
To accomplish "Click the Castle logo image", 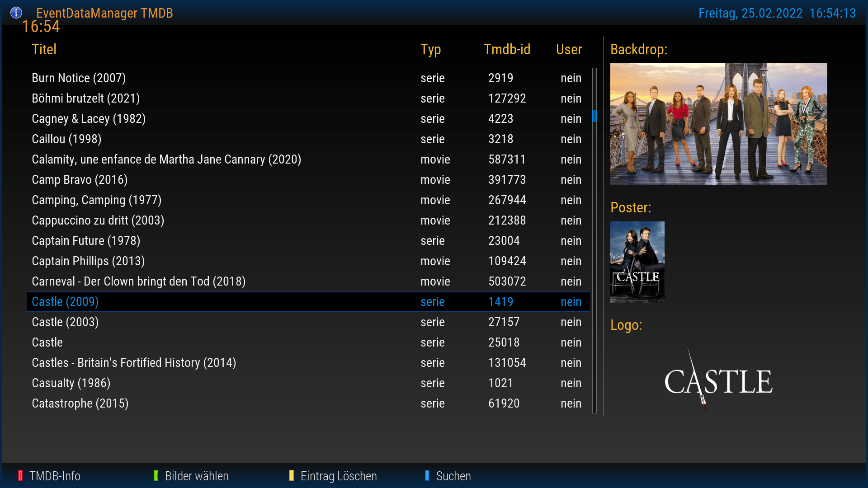I will pos(718,380).
